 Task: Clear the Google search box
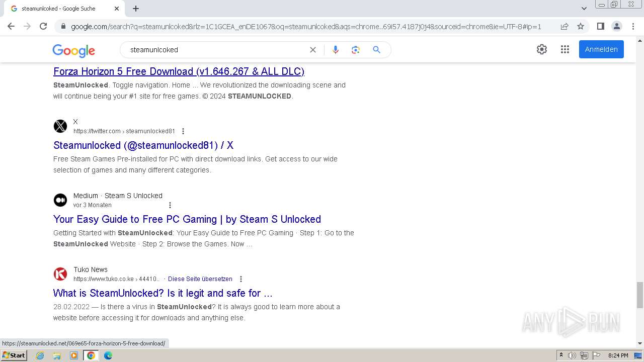click(313, 50)
